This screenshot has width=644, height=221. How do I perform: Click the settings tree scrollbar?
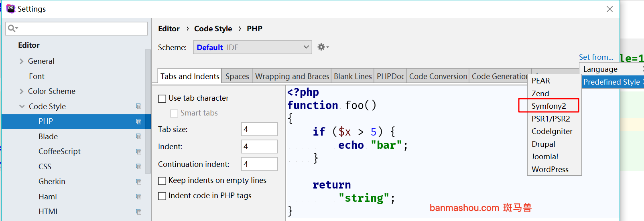148,112
